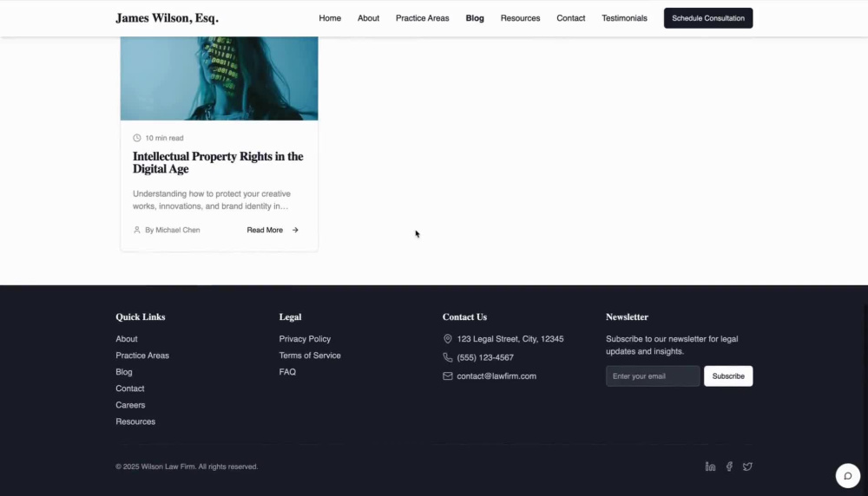Open About in the top navigation
The width and height of the screenshot is (868, 496).
pos(368,18)
